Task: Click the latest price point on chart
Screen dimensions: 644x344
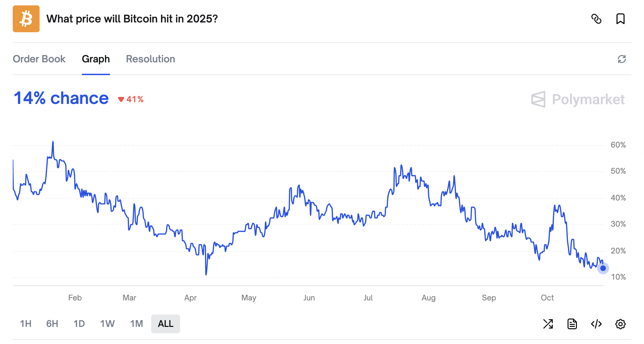Action: click(602, 268)
